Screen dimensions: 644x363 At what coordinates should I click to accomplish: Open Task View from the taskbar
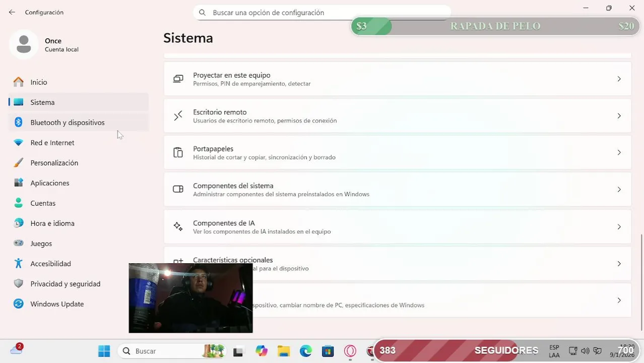(x=238, y=351)
